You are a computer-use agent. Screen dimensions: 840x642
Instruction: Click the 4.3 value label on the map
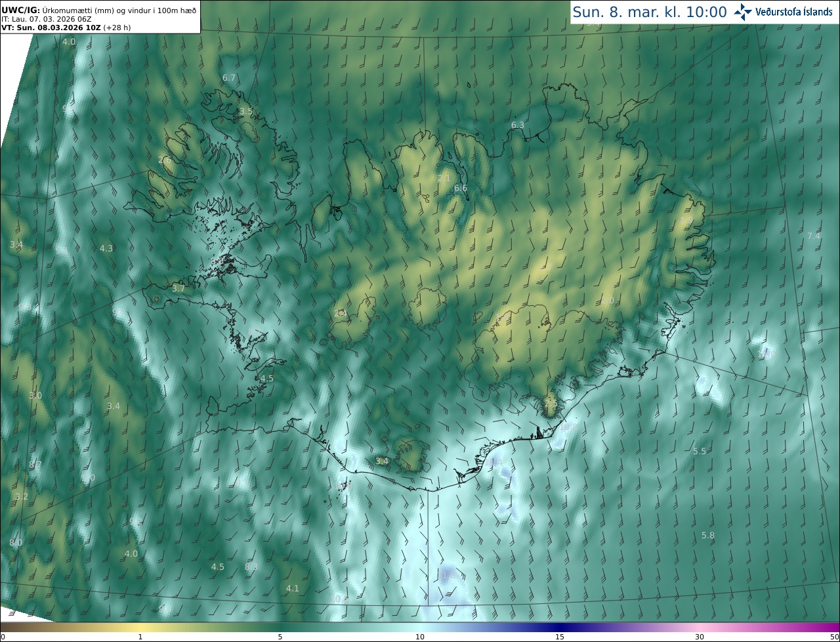tap(106, 248)
